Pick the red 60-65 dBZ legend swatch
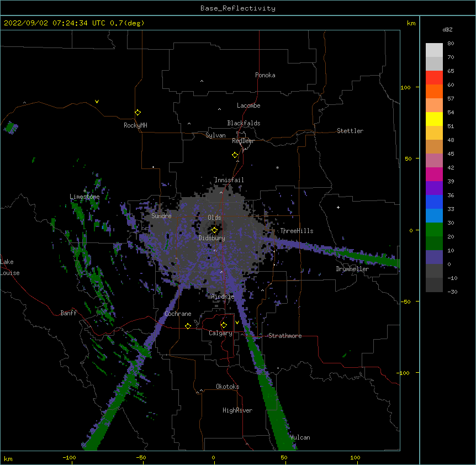Screen dimensions: 476x465 pos(434,78)
